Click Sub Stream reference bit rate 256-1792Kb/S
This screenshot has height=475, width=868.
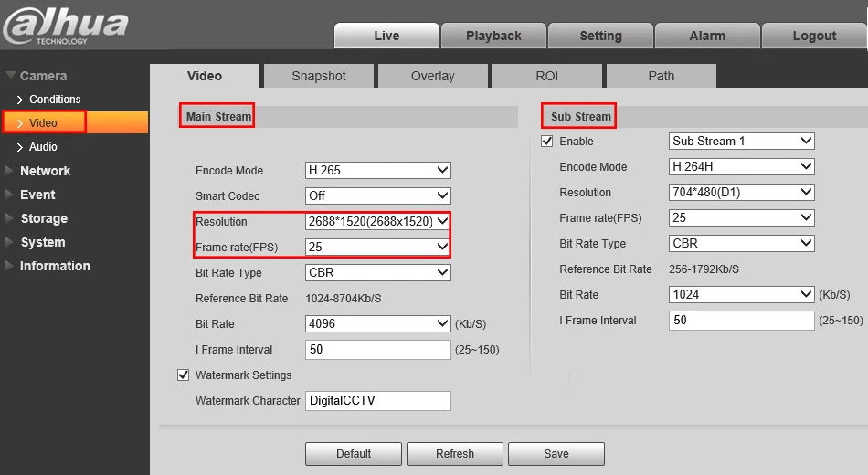pos(704,269)
